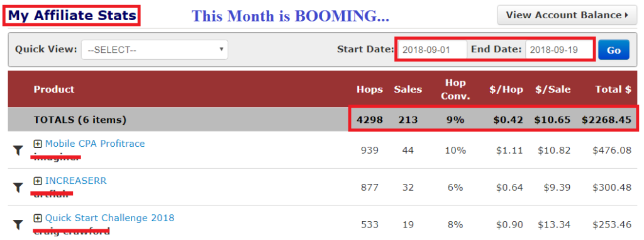The height and width of the screenshot is (240, 644).
Task: Click Quick Start Challenge total $253.46
Action: [x=612, y=224]
